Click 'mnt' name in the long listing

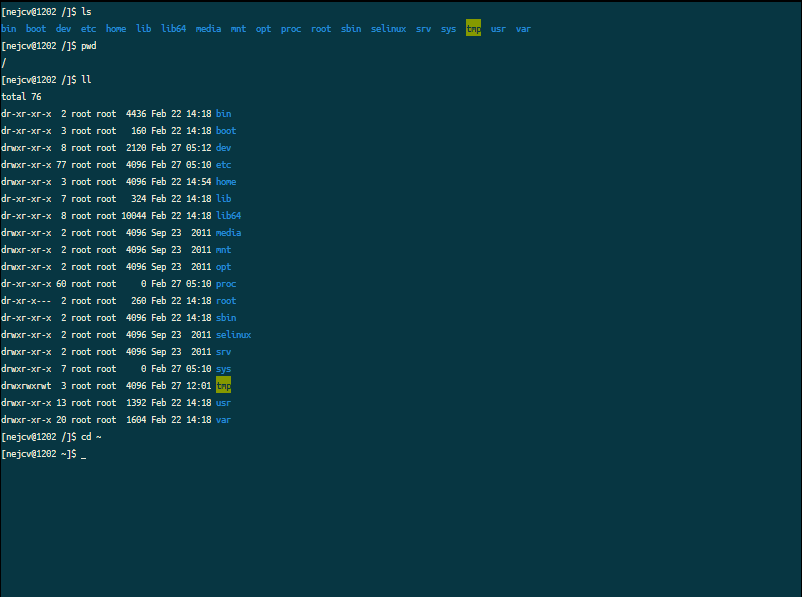[x=224, y=250]
